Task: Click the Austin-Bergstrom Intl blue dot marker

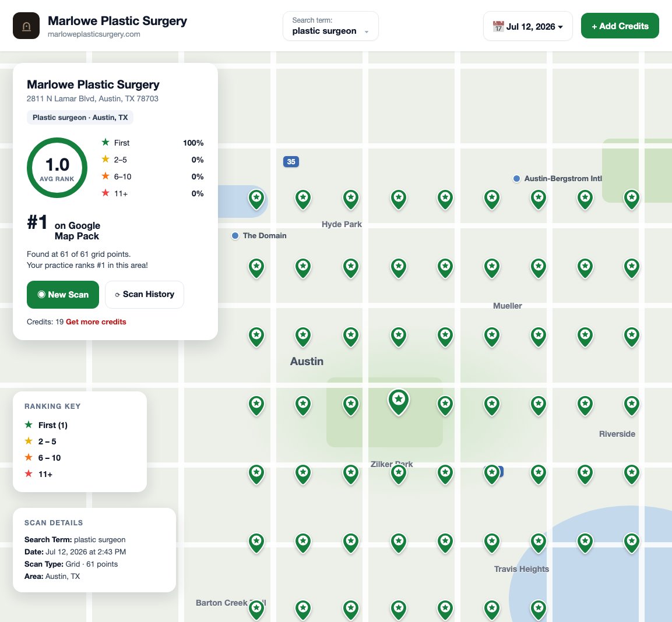Action: (516, 179)
